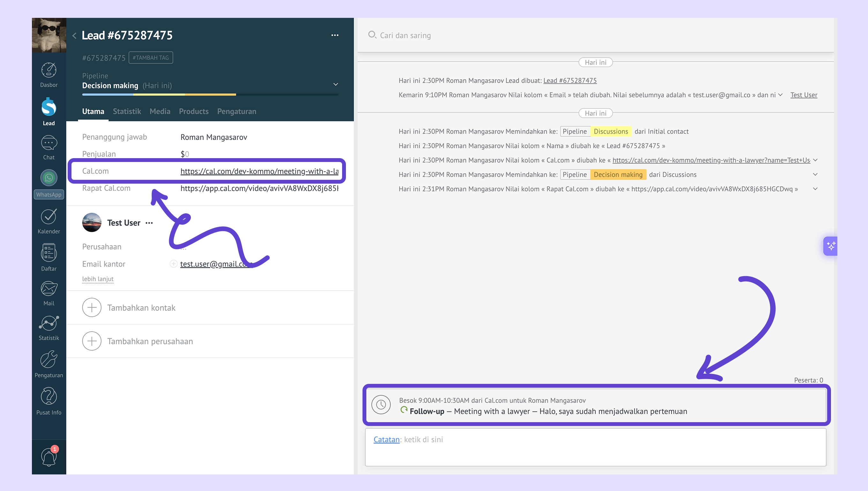Click the #TAMBAH TAG button
Screen dimensions: 868x491
click(151, 58)
